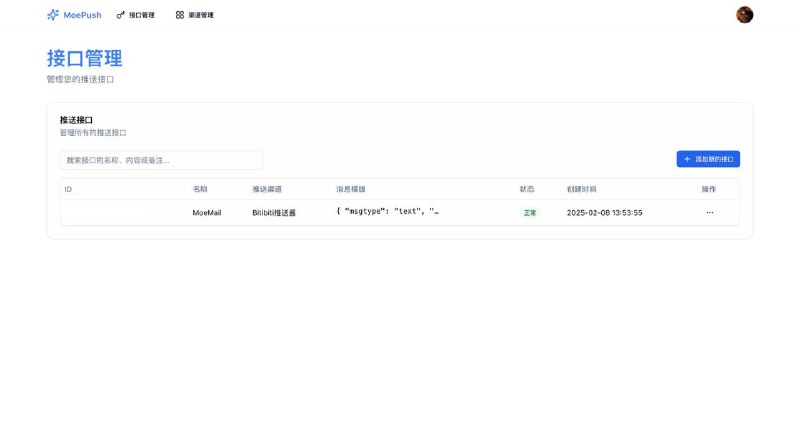This screenshot has height=436, width=800.
Task: Click the MoeMail name cell
Action: [207, 213]
